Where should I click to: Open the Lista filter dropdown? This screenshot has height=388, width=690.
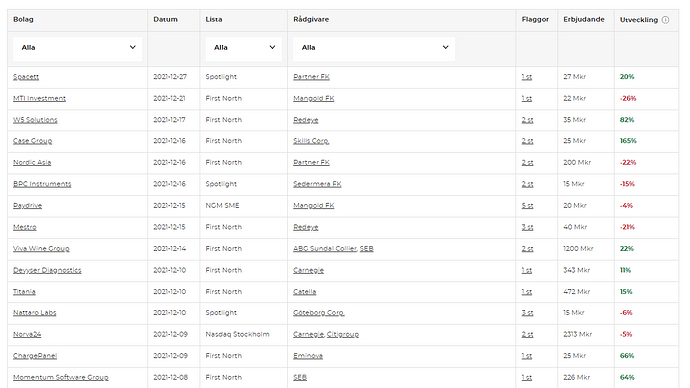point(243,48)
